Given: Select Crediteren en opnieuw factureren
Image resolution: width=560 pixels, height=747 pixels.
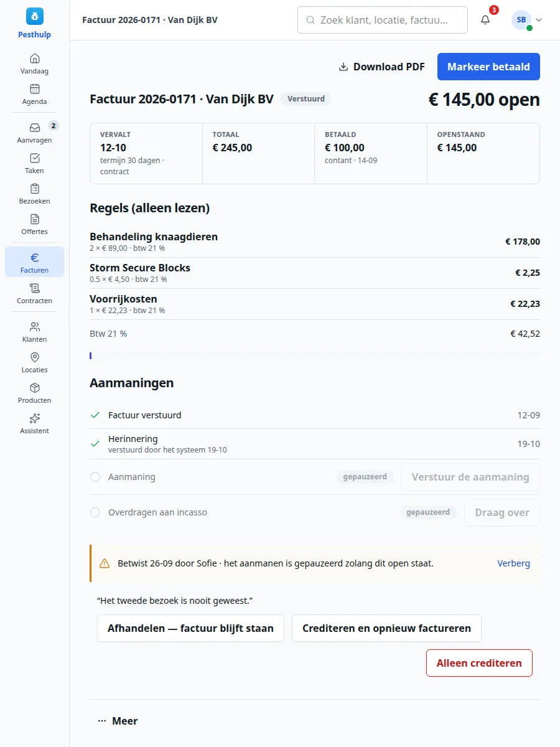Looking at the screenshot, I should click(386, 628).
